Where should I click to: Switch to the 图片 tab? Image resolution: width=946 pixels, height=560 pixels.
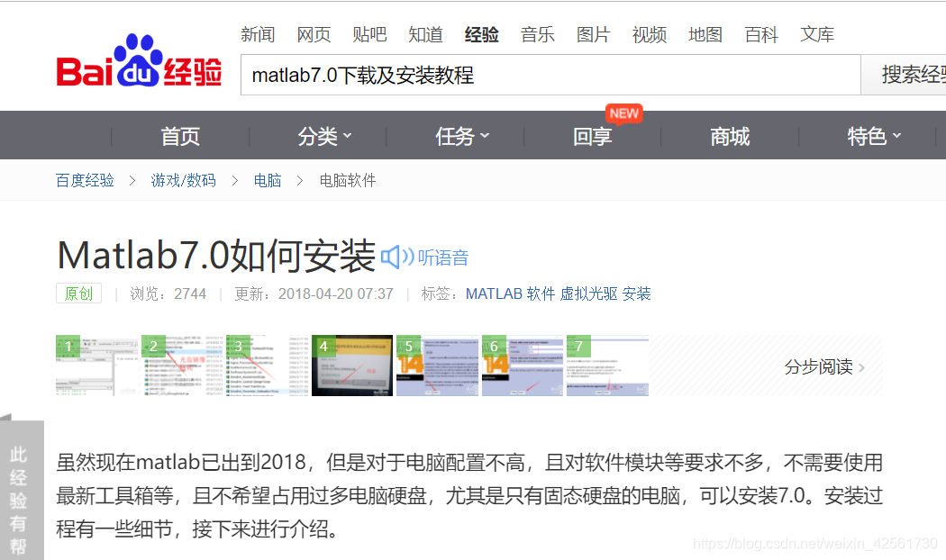(x=594, y=34)
